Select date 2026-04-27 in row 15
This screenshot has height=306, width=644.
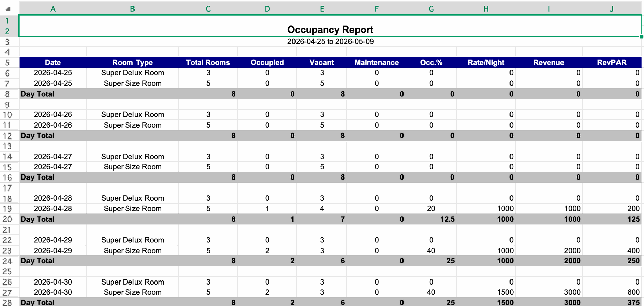[53, 167]
